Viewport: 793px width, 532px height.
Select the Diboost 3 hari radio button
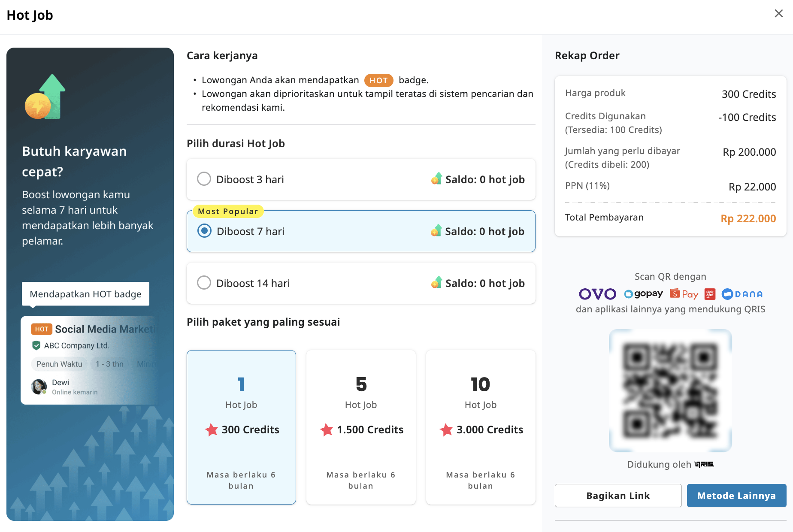[204, 179]
